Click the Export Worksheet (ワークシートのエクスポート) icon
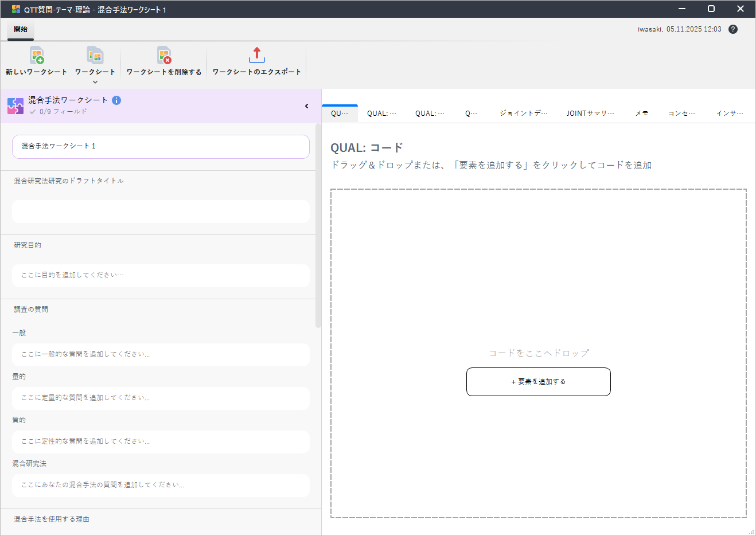756x536 pixels. coord(256,56)
